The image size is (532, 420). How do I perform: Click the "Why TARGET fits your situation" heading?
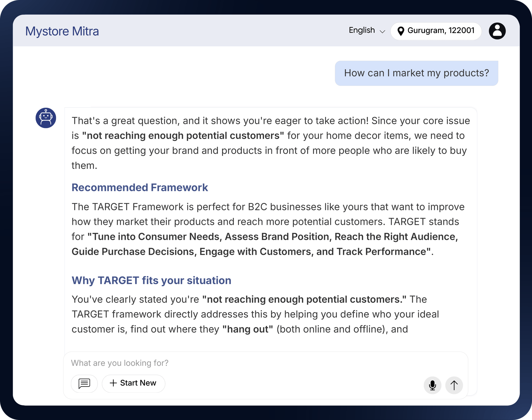pyautogui.click(x=151, y=280)
